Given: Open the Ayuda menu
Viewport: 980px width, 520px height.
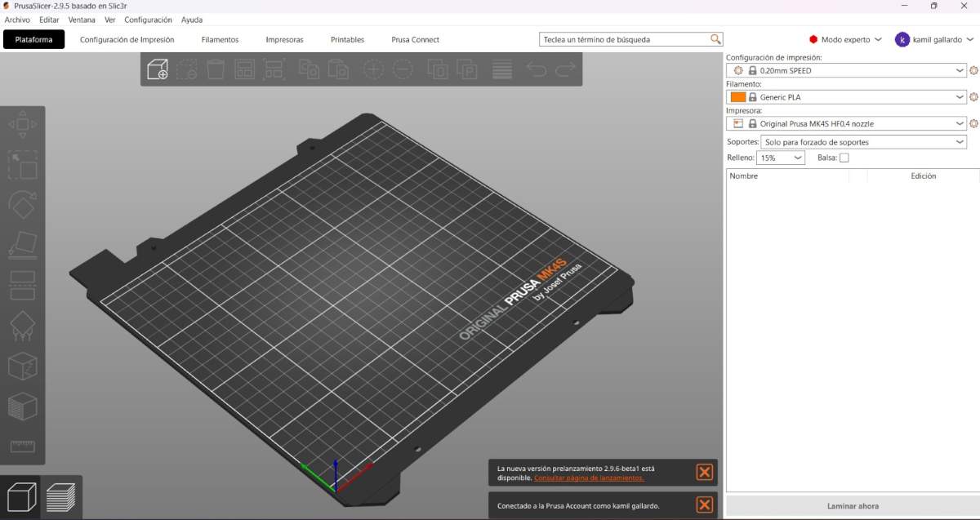Looking at the screenshot, I should 192,20.
